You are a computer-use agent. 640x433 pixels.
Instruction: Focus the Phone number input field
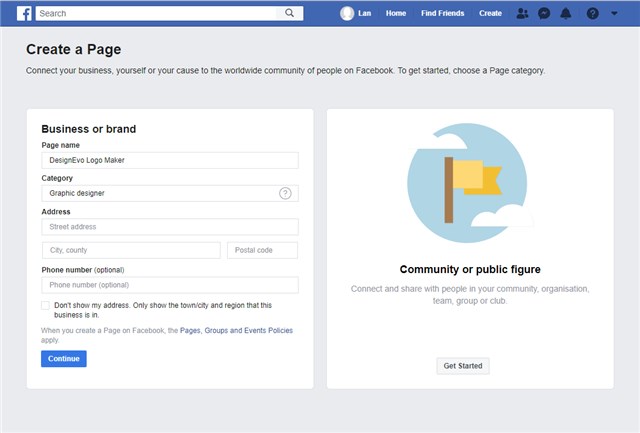(x=170, y=285)
